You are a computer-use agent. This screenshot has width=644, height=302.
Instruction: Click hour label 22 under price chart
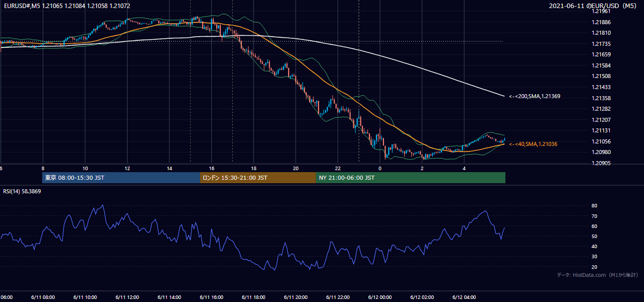(338, 168)
